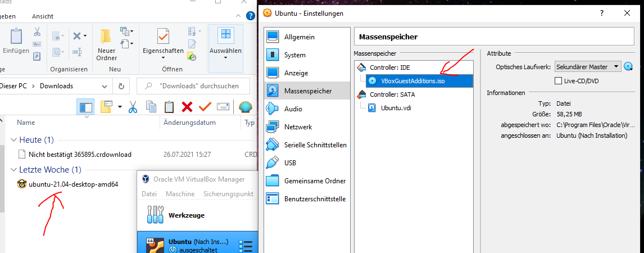Open USB settings category
The height and width of the screenshot is (253, 644).
tap(307, 162)
